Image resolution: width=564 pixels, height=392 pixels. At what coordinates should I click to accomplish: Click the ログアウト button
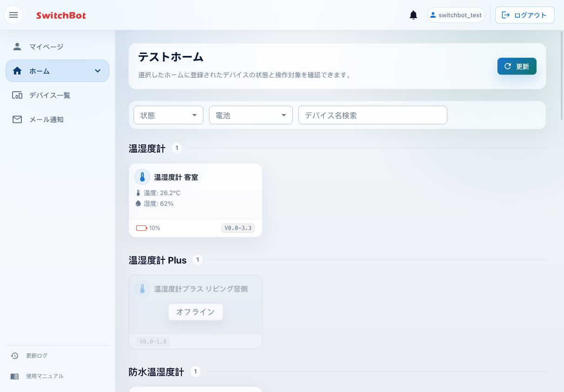pyautogui.click(x=524, y=15)
